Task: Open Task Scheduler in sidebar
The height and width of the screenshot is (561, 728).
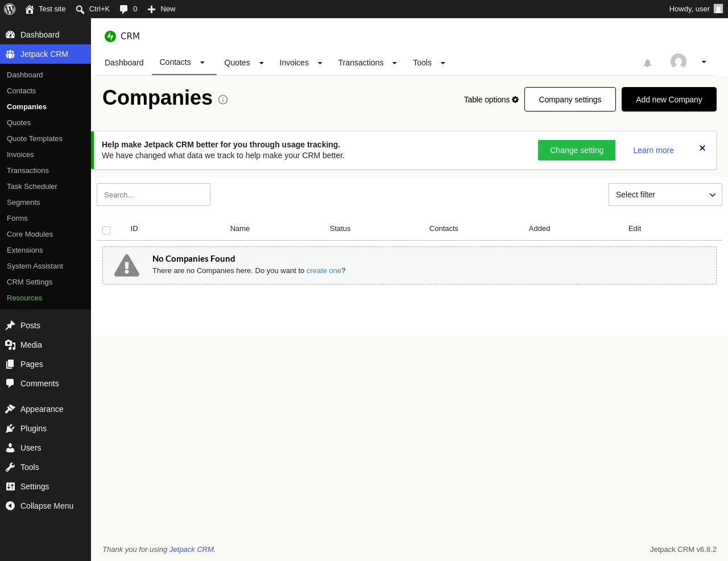Action: (x=32, y=187)
